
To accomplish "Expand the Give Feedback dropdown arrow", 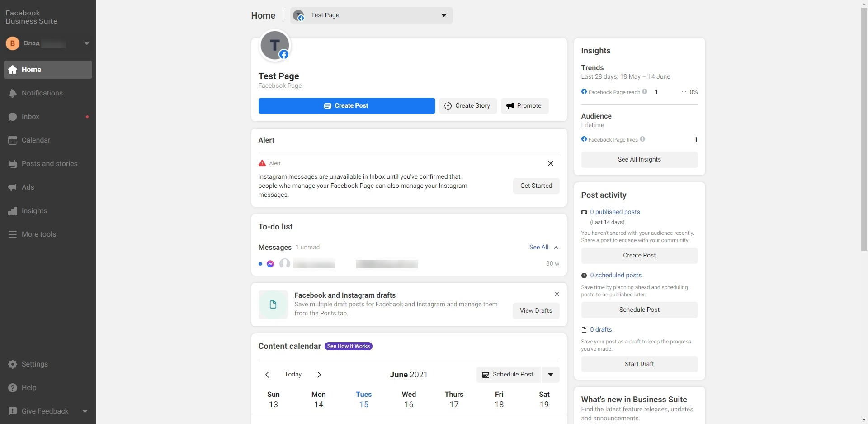I will (x=85, y=411).
